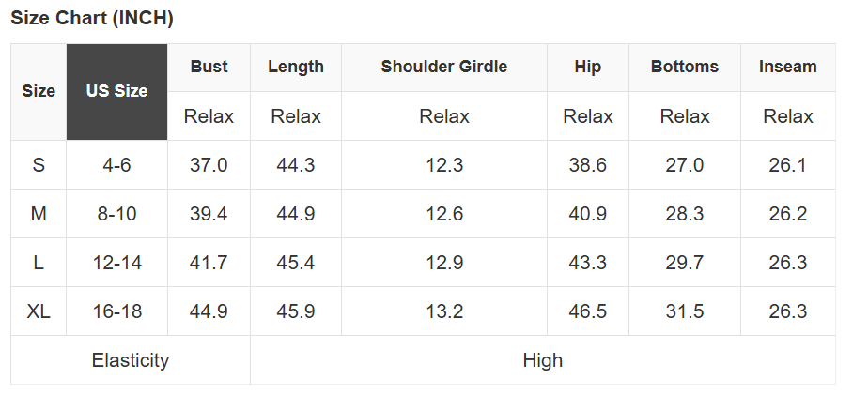Click the Size header cell
Image resolution: width=868 pixels, height=395 pixels.
(x=39, y=92)
